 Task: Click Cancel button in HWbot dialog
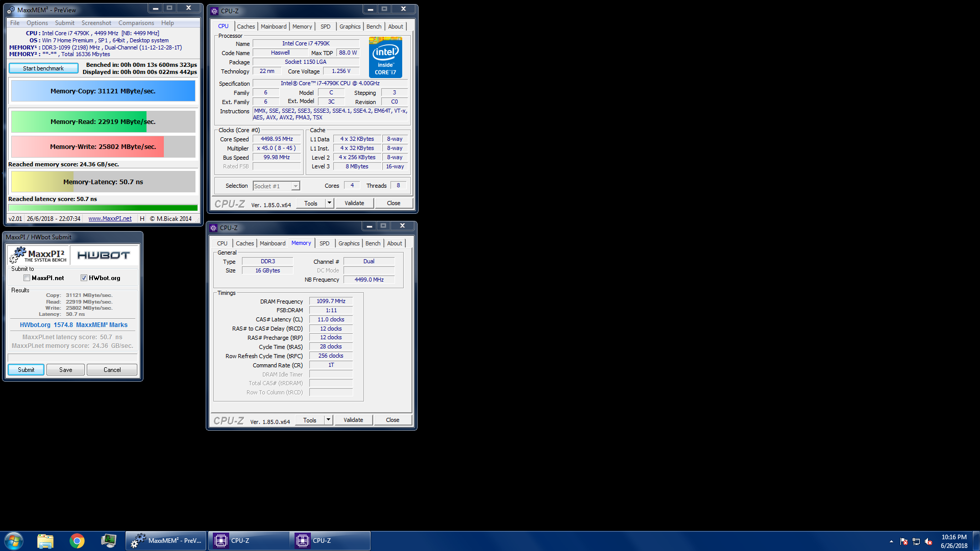(x=112, y=370)
